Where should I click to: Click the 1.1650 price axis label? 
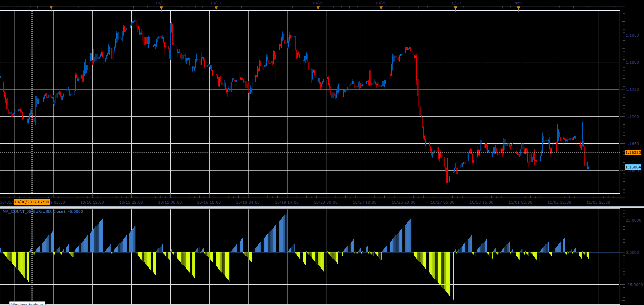point(632,144)
